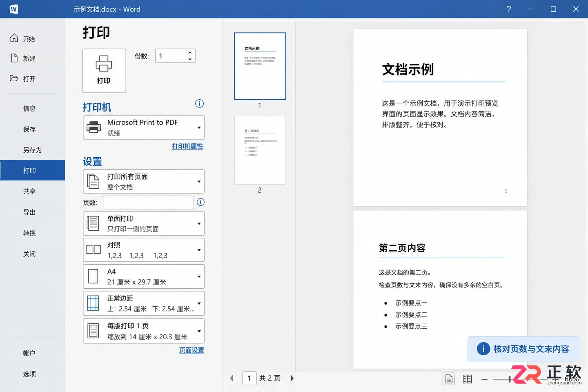Click the zoom out minus icon
This screenshot has height=392, width=588.
tap(484, 379)
